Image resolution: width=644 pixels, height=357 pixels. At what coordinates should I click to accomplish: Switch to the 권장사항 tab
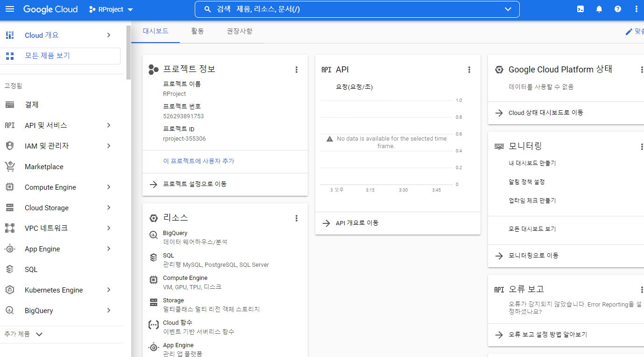click(240, 31)
